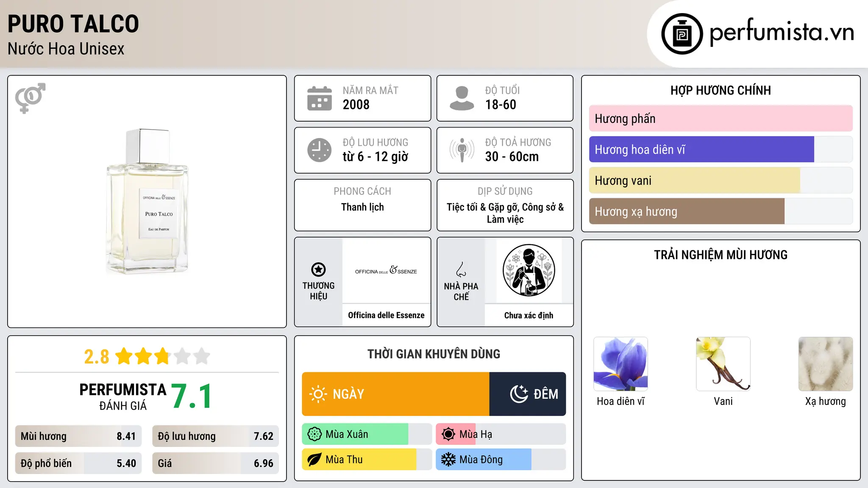This screenshot has height=488, width=868.
Task: Select the Xạ hương musk thumbnail
Action: tap(826, 364)
